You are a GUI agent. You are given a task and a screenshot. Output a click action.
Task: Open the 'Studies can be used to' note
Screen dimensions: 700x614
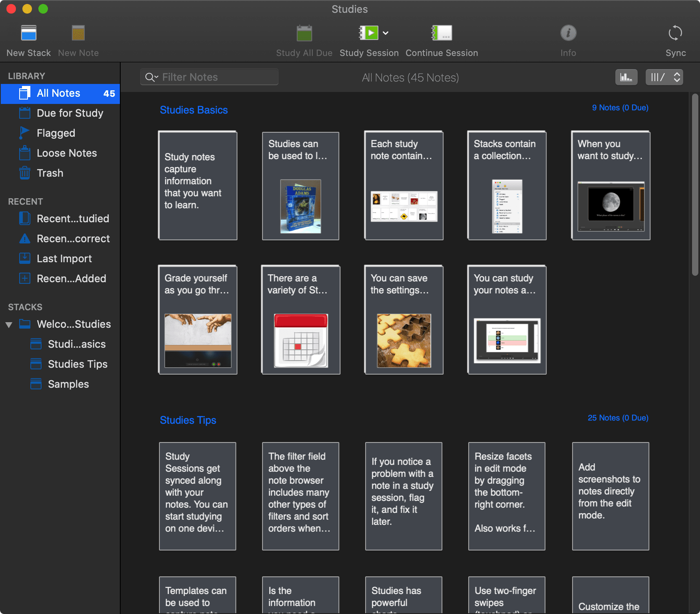coord(300,186)
